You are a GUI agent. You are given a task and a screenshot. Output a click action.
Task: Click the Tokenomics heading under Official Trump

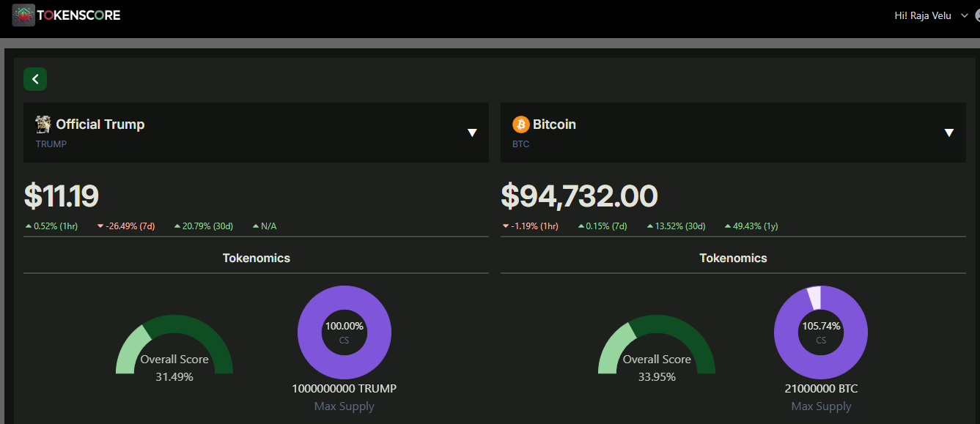[x=257, y=258]
